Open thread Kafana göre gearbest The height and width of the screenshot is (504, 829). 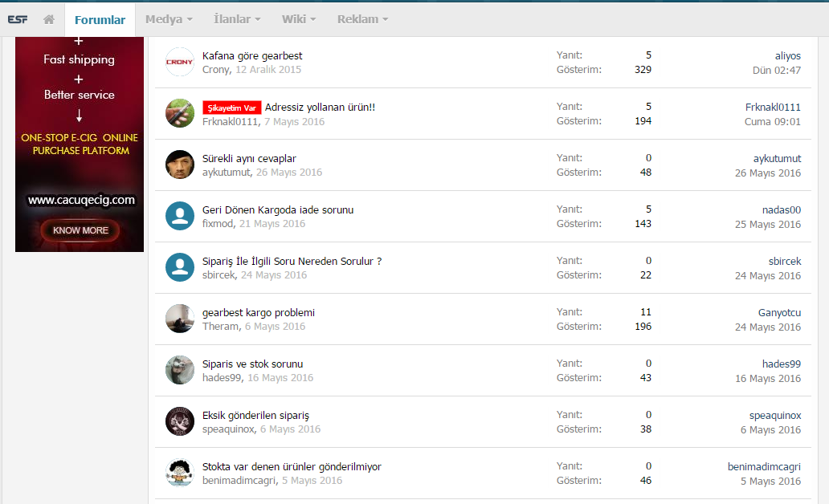point(252,56)
